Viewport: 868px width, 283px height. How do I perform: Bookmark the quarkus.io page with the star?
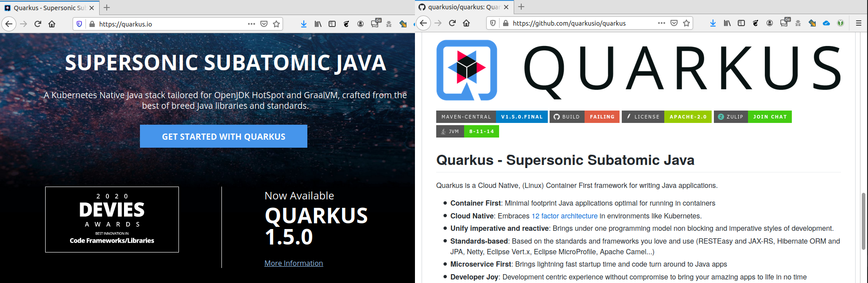coord(276,24)
